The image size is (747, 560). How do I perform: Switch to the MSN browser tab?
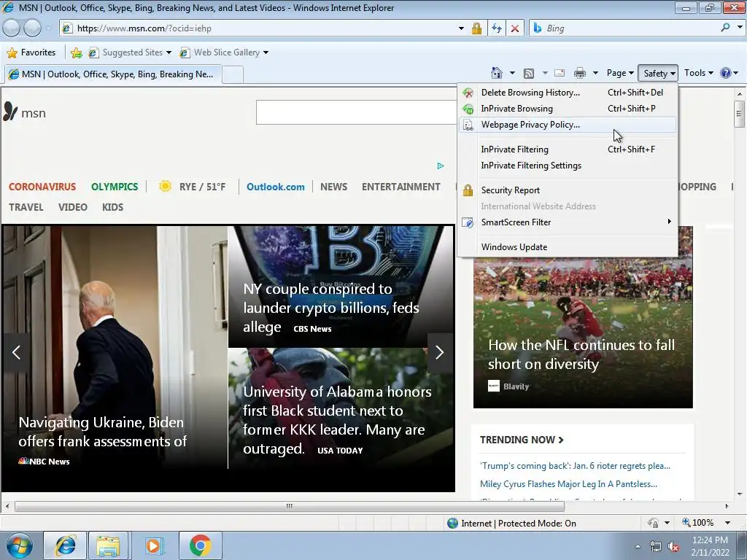(x=112, y=74)
